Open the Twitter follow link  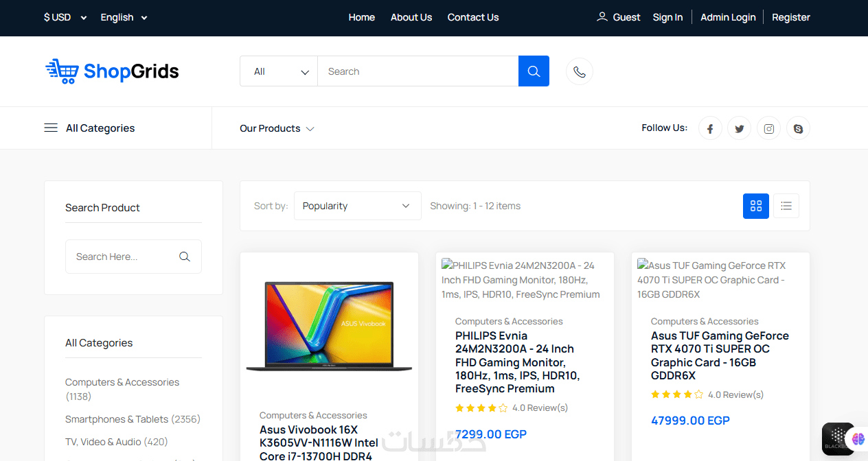pos(740,128)
